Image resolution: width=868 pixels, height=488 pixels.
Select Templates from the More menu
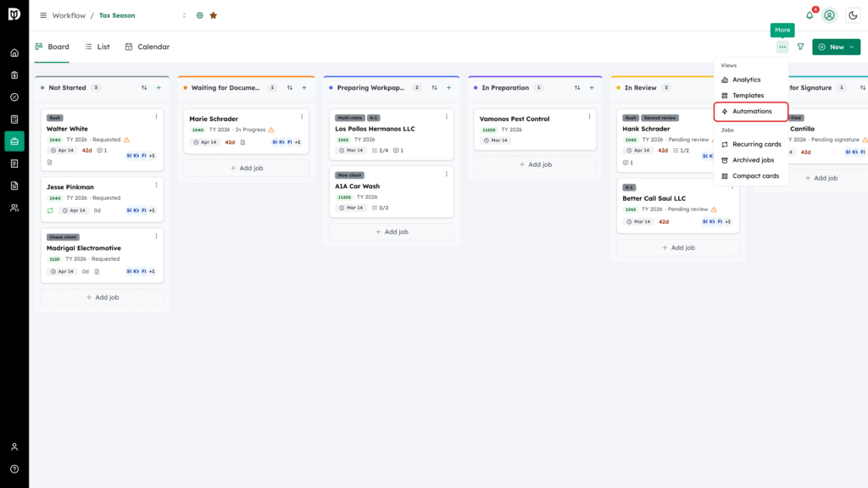click(751, 96)
